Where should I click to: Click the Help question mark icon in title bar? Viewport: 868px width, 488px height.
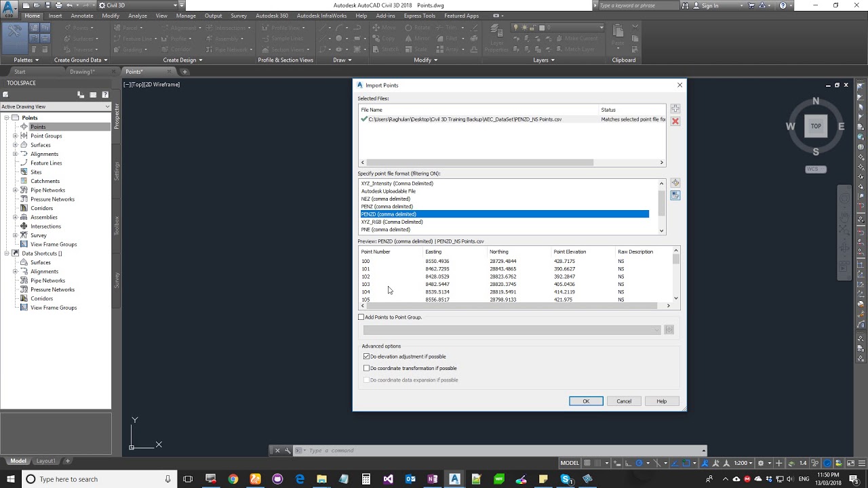pos(783,5)
